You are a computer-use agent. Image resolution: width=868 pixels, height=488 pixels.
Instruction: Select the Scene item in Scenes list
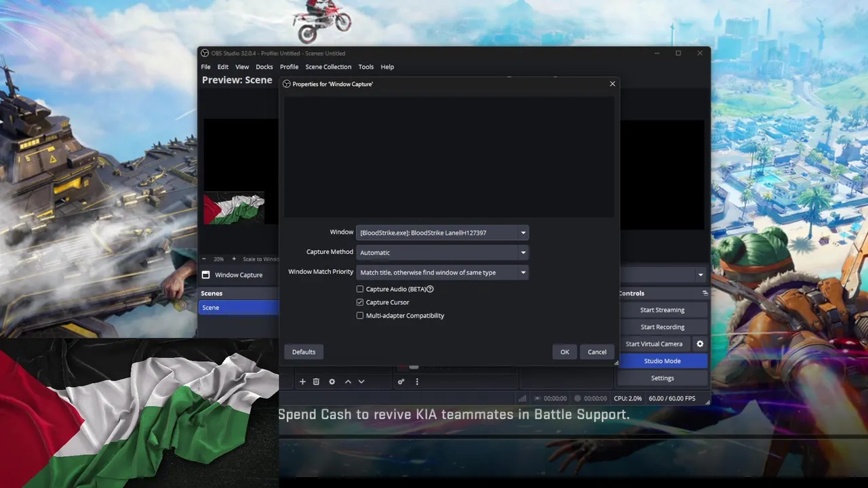[x=239, y=308]
